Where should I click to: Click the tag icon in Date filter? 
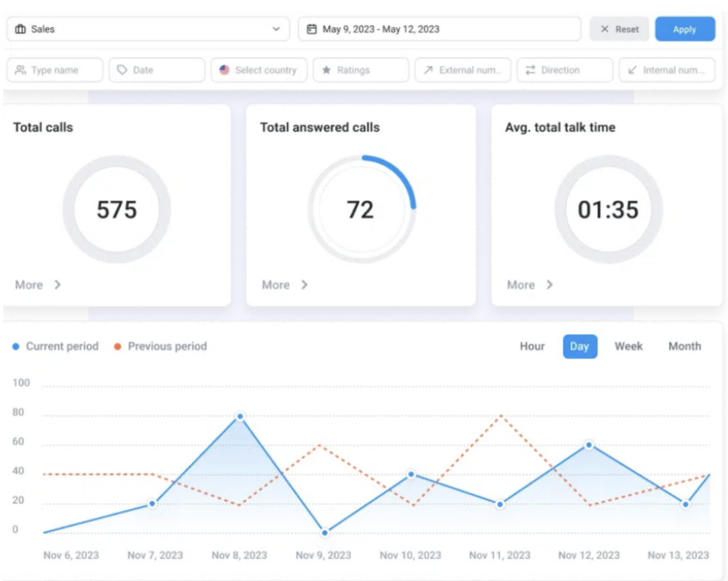pyautogui.click(x=122, y=70)
